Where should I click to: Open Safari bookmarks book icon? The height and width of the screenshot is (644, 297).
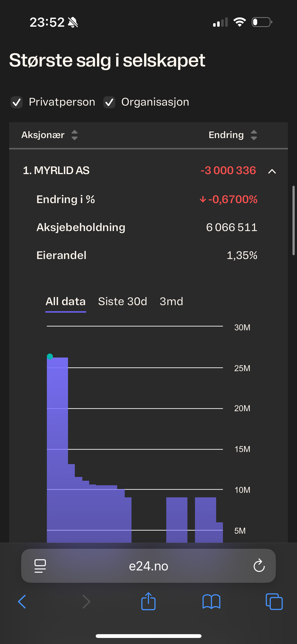tap(211, 602)
